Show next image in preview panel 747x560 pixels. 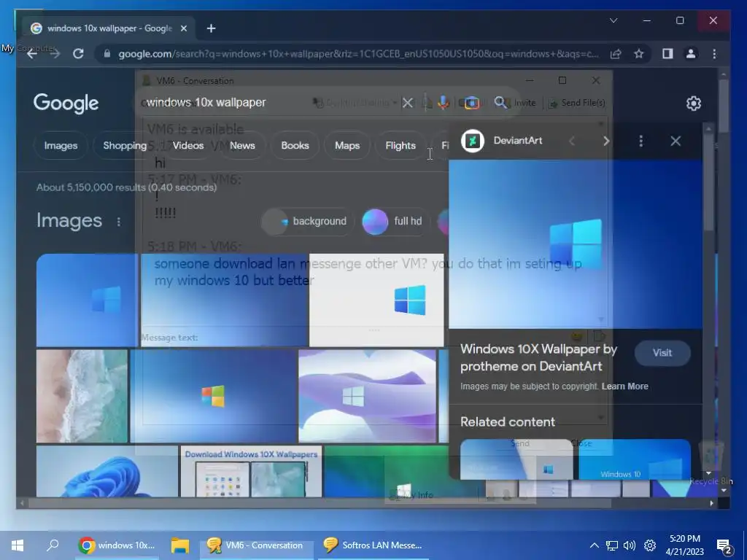tap(606, 141)
